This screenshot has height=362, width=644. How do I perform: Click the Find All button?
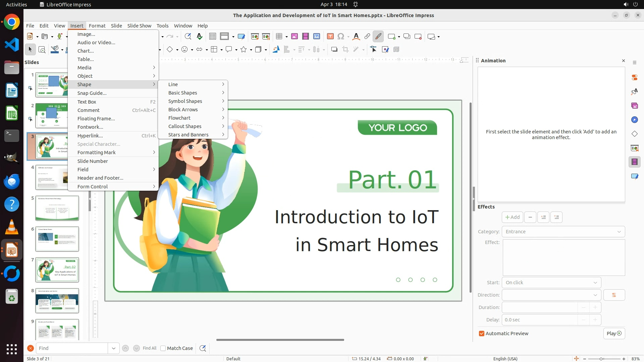pyautogui.click(x=149, y=348)
